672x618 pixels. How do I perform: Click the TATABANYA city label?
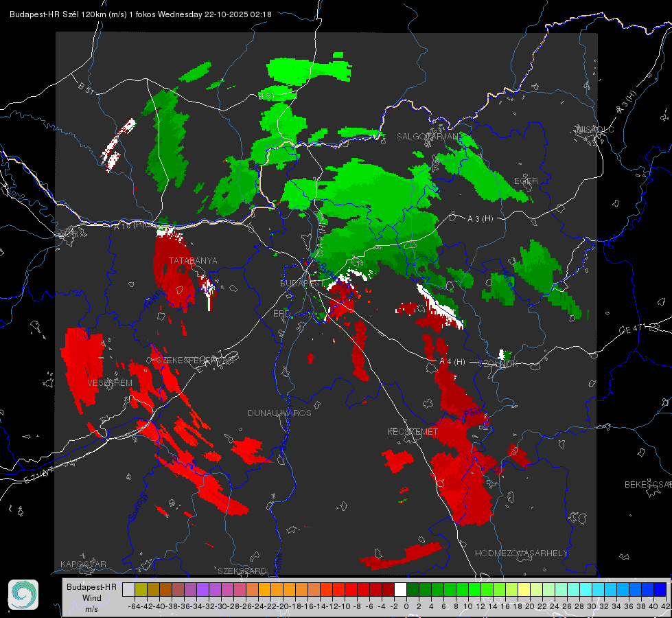[193, 261]
